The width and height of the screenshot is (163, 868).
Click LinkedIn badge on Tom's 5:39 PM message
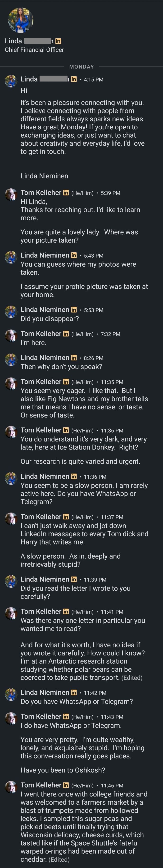[66, 193]
